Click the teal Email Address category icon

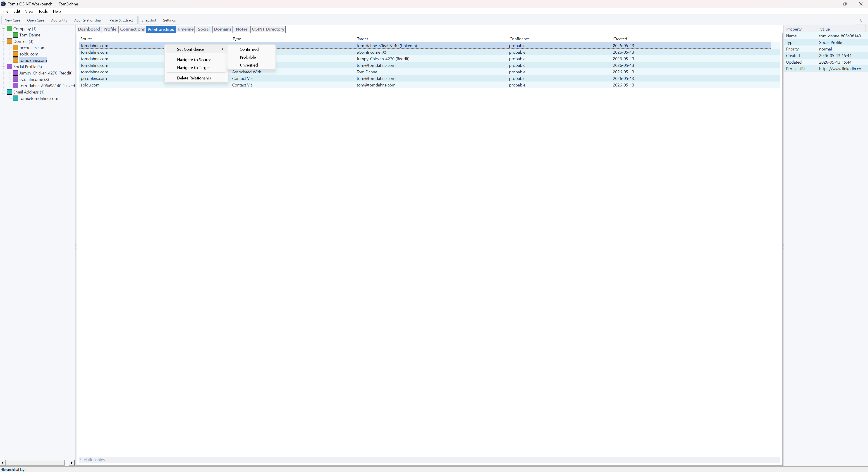10,92
